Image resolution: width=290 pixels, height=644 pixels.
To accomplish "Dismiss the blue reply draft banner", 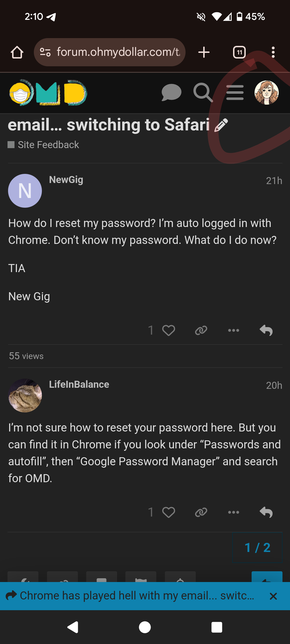I will coord(273,596).
